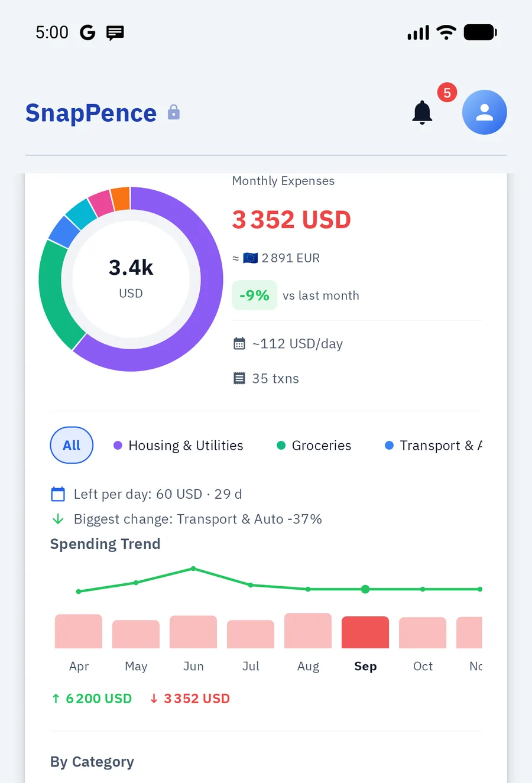Tap the EU flag beside 2 891 EUR
This screenshot has width=532, height=783.
[251, 258]
